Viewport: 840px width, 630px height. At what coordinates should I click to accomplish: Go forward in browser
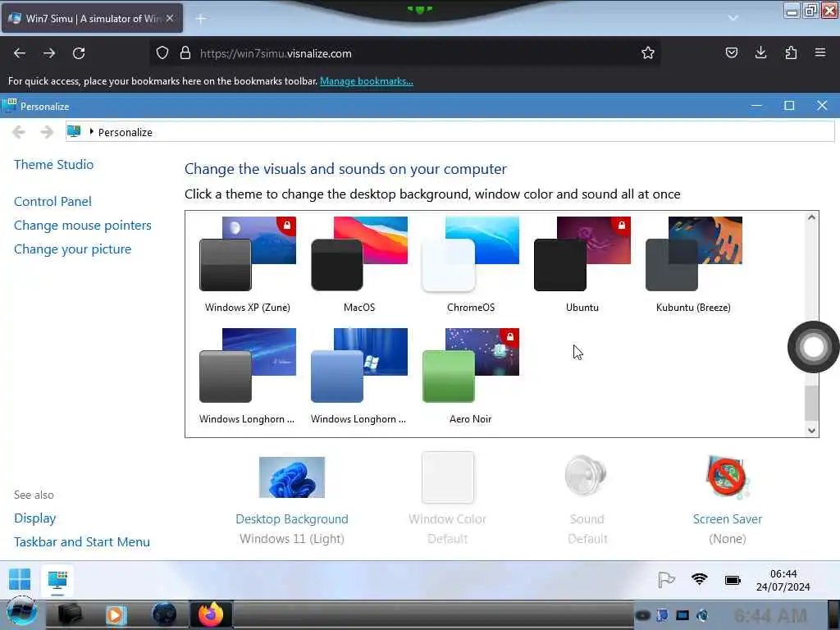[49, 53]
